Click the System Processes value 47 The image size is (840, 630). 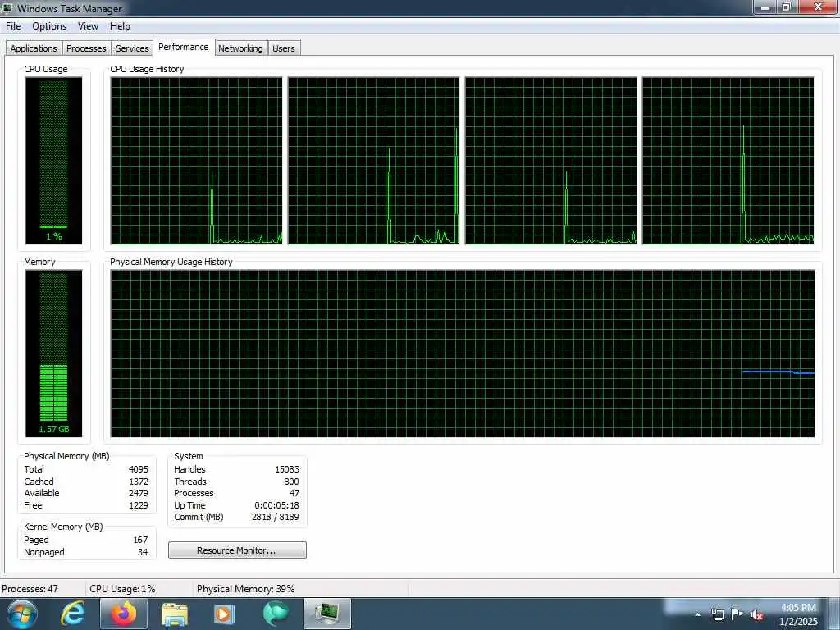coord(294,493)
